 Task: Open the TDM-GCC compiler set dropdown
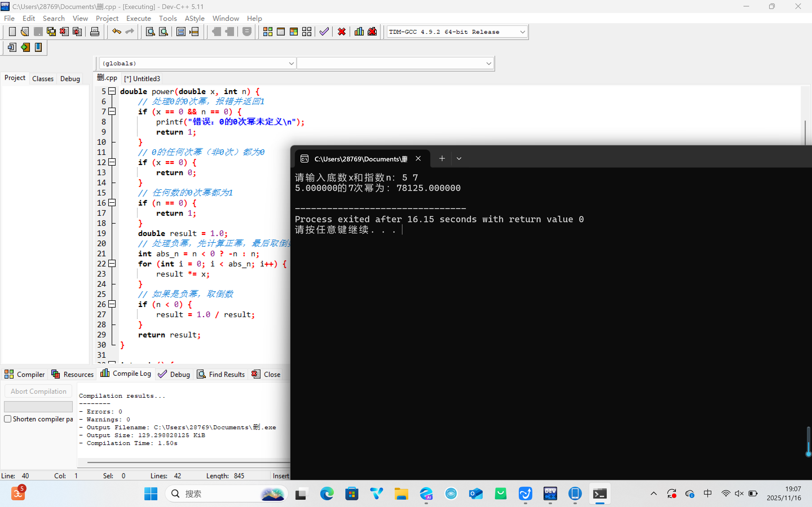coord(522,32)
